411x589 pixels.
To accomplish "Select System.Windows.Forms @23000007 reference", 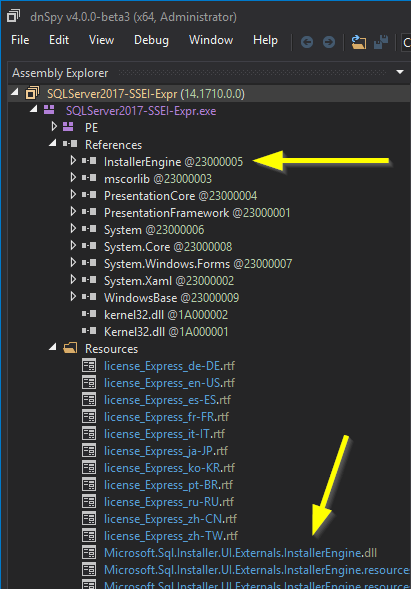I will [198, 264].
